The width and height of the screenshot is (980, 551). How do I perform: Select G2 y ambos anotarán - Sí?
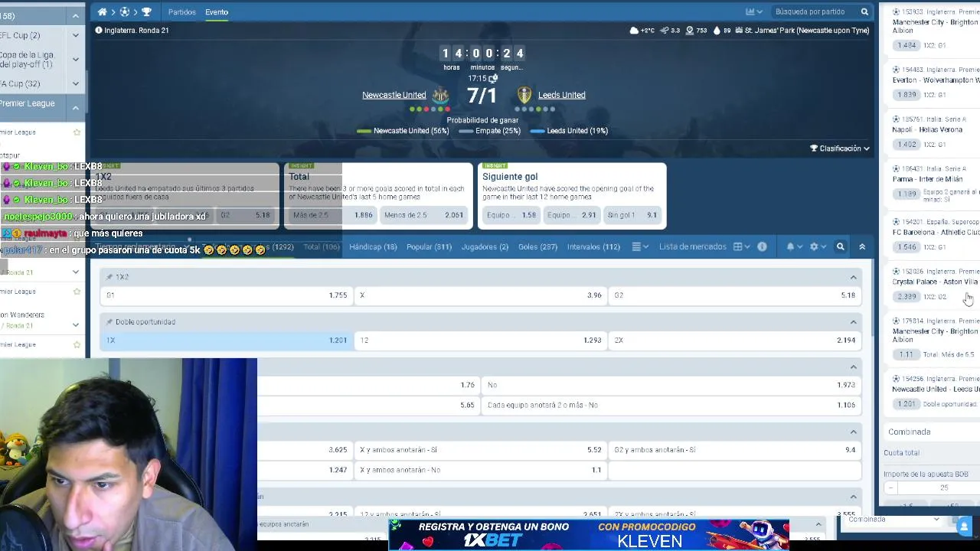[735, 450]
